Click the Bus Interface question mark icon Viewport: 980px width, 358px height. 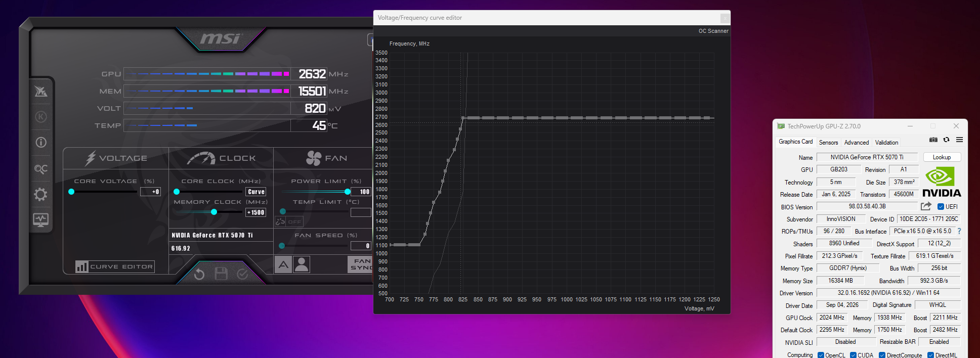(x=959, y=231)
